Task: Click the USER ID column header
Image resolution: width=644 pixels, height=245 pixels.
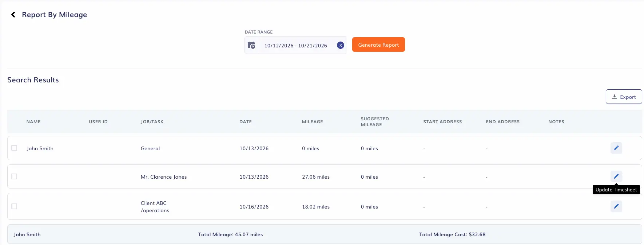Action: tap(98, 122)
